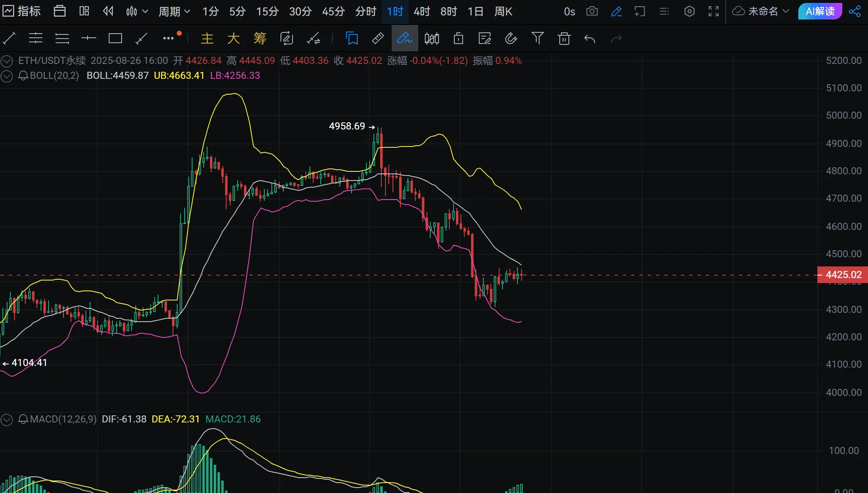Switch to the 分时 view
Viewport: 868px width, 493px height.
(x=366, y=11)
